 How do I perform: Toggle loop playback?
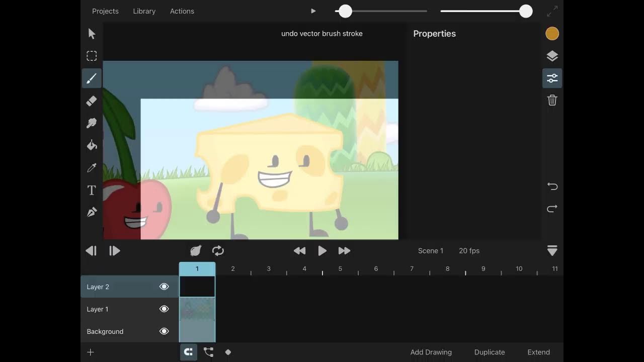(x=218, y=250)
